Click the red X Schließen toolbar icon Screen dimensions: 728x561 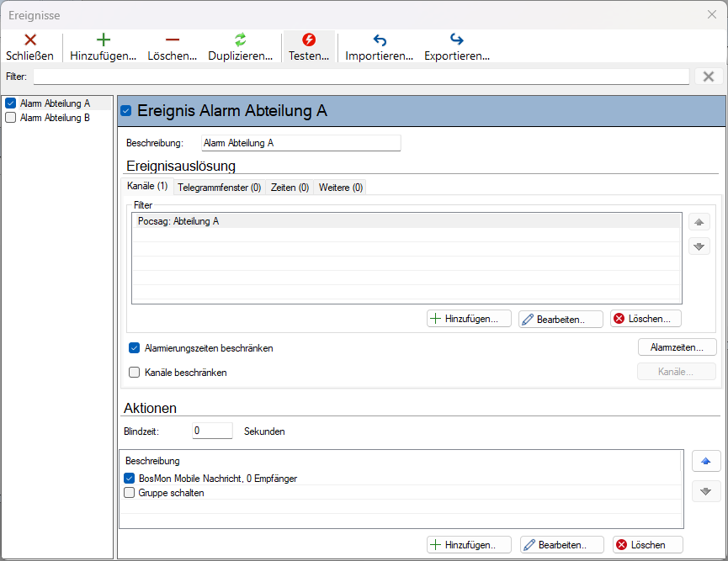click(x=30, y=40)
